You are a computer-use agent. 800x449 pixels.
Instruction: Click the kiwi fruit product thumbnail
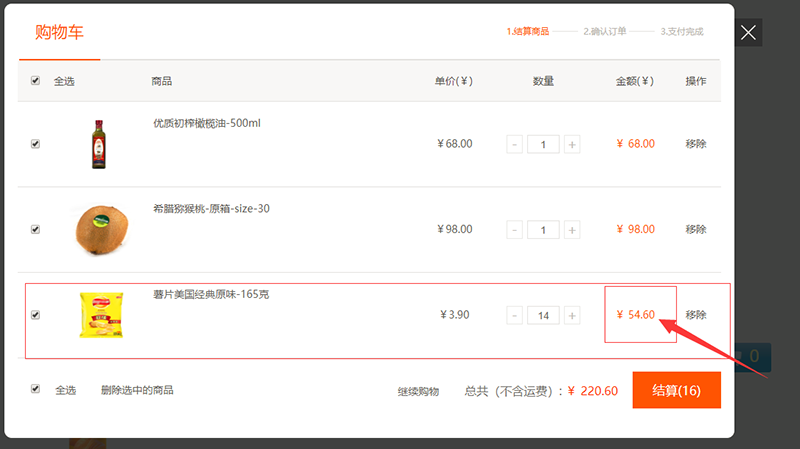pyautogui.click(x=100, y=229)
